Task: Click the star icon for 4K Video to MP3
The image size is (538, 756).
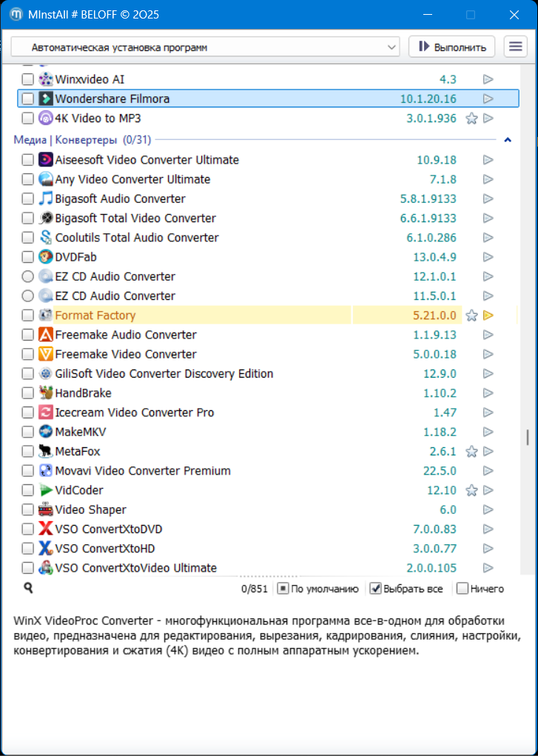Action: pos(471,118)
